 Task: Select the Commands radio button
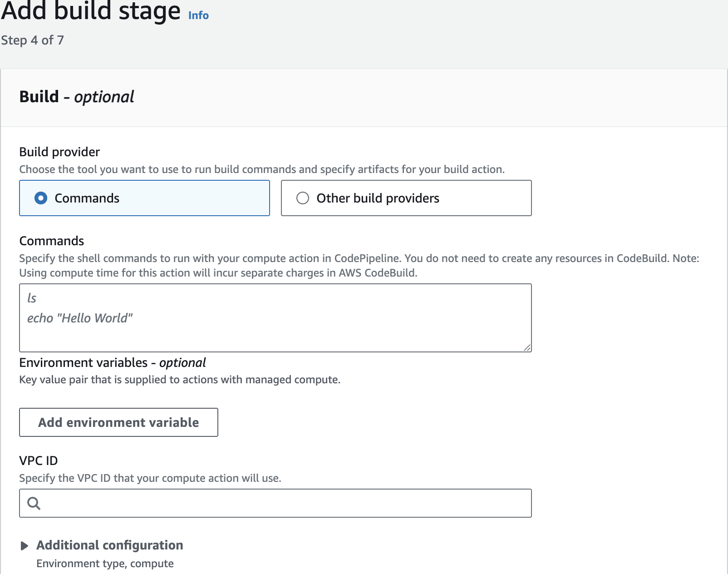pyautogui.click(x=41, y=198)
